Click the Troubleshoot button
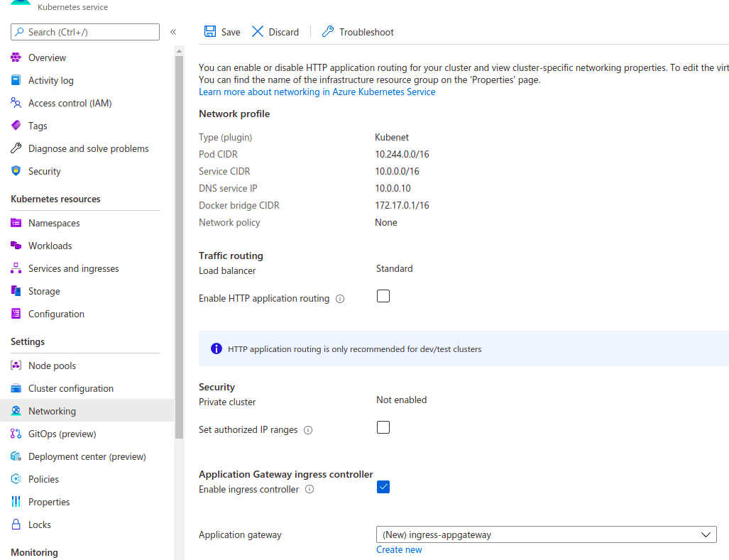Viewport: 729px width, 560px height. [358, 32]
